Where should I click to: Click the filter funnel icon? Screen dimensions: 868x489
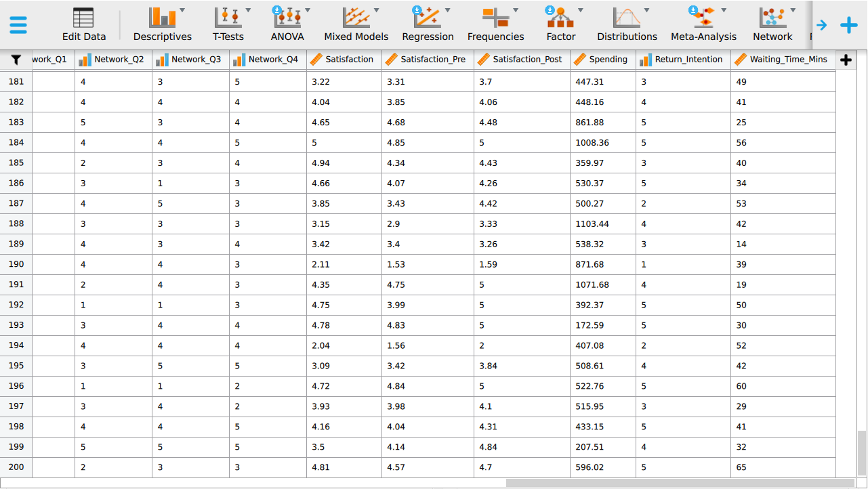click(x=16, y=60)
